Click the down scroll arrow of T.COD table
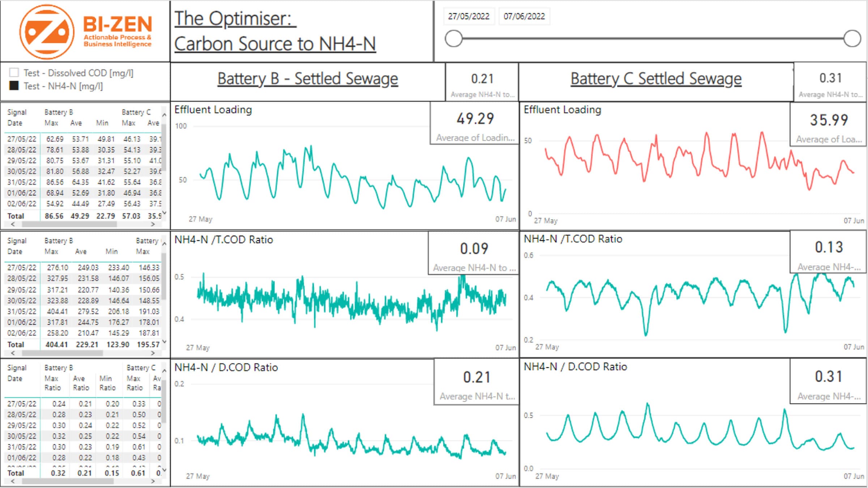 point(164,341)
